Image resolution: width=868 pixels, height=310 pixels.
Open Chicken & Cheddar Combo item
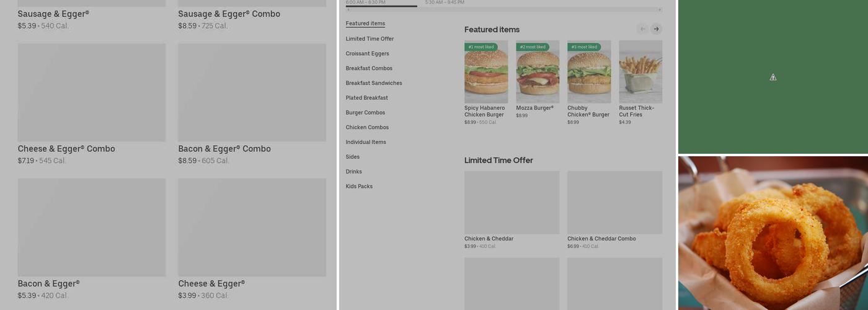614,203
